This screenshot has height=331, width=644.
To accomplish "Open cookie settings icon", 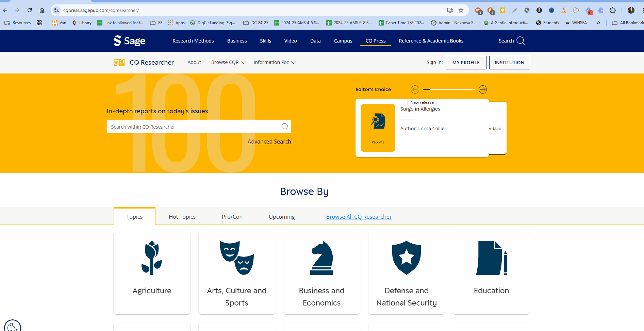I will tap(13, 327).
